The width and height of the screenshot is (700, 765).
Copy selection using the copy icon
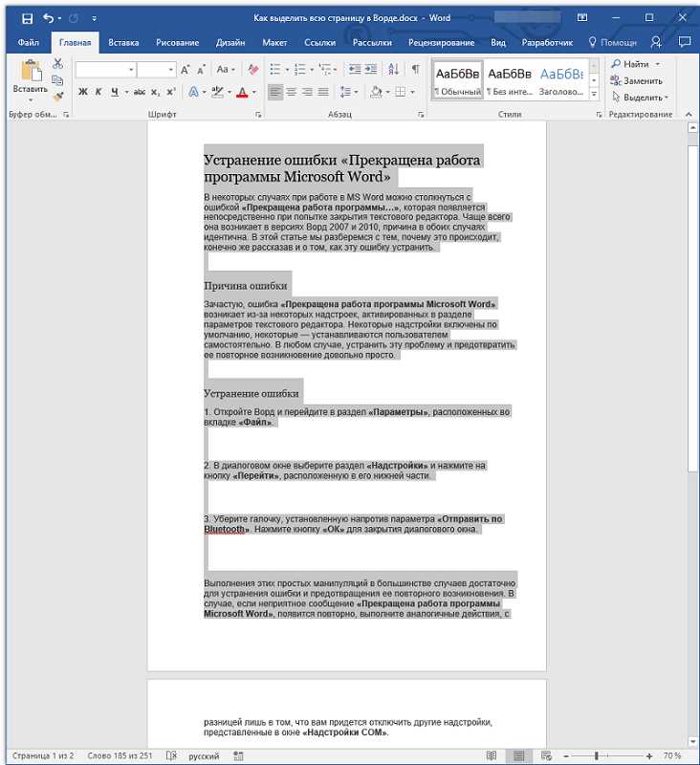[x=57, y=80]
